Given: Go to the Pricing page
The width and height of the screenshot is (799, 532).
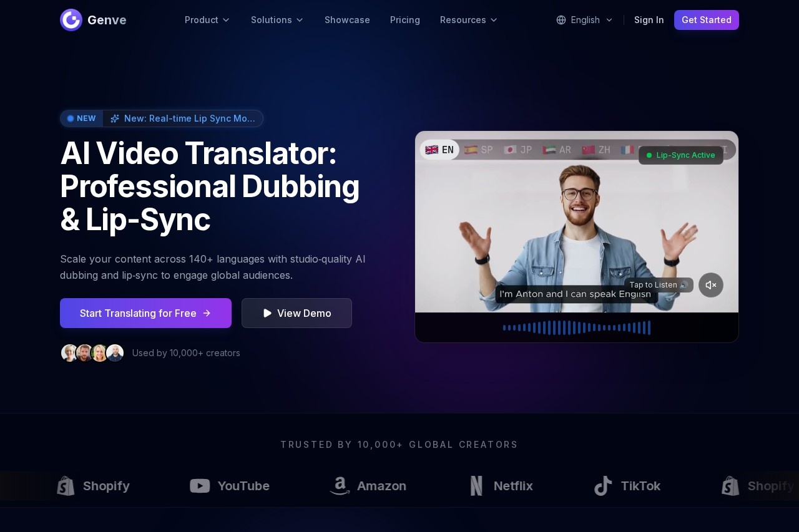Looking at the screenshot, I should point(405,20).
